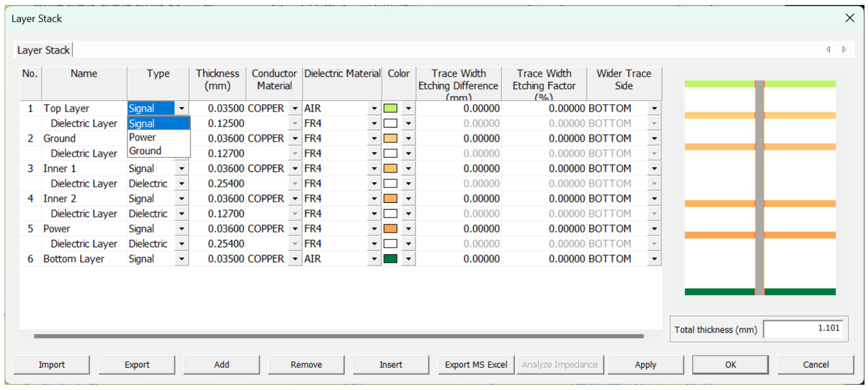
Task: Choose Ground from the open Type list
Action: 145,151
